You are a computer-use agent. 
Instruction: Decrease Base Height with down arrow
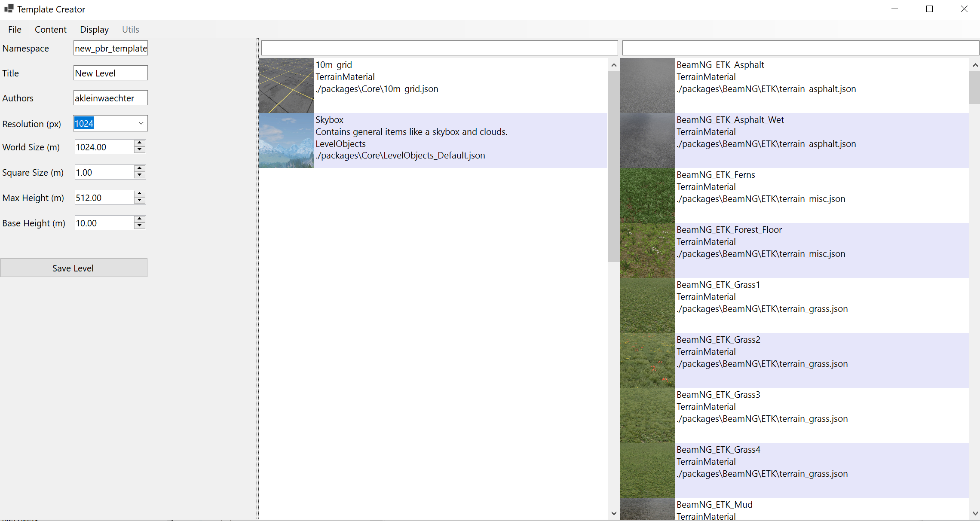pyautogui.click(x=139, y=226)
